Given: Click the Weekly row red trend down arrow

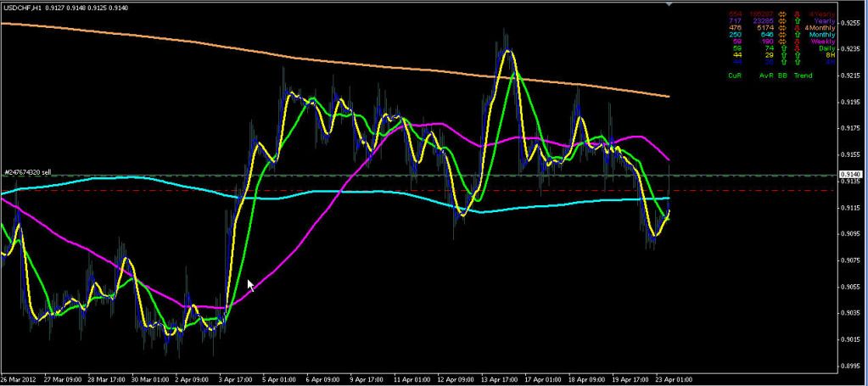Looking at the screenshot, I should [x=797, y=42].
